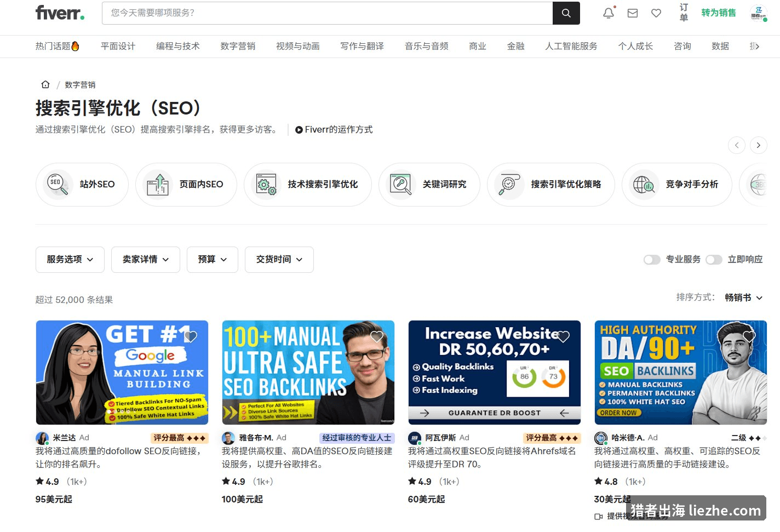Click the 订单 link in header
Image resolution: width=780 pixels, height=532 pixels.
coord(684,13)
